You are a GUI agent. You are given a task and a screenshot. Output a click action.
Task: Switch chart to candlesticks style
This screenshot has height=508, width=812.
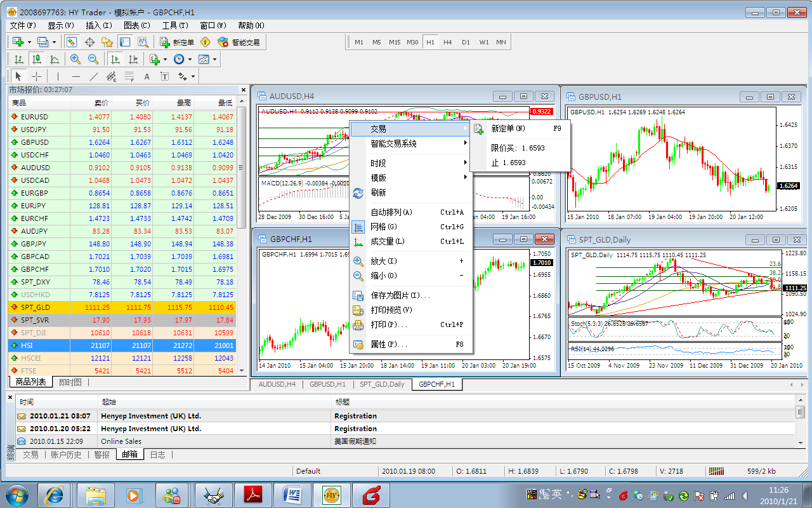point(37,59)
